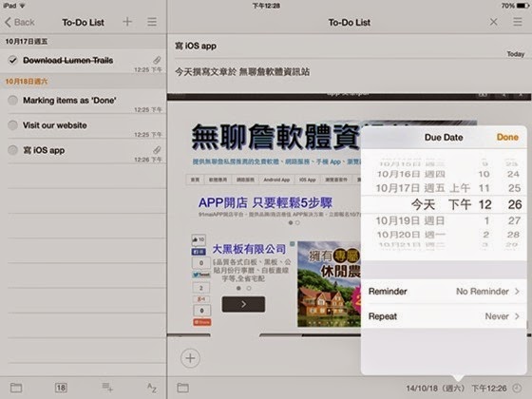This screenshot has width=532, height=399.
Task: Open attachment clip on Download Lumen Trails
Action: click(157, 60)
